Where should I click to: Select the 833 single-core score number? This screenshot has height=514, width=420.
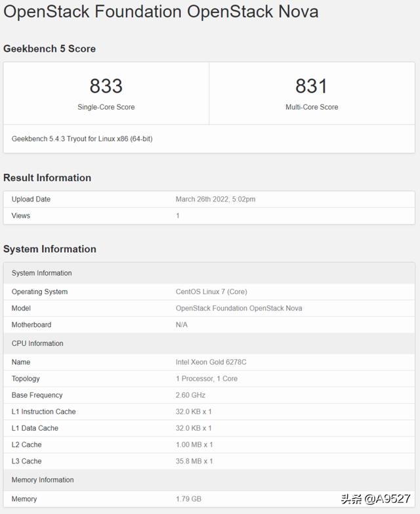pos(106,86)
